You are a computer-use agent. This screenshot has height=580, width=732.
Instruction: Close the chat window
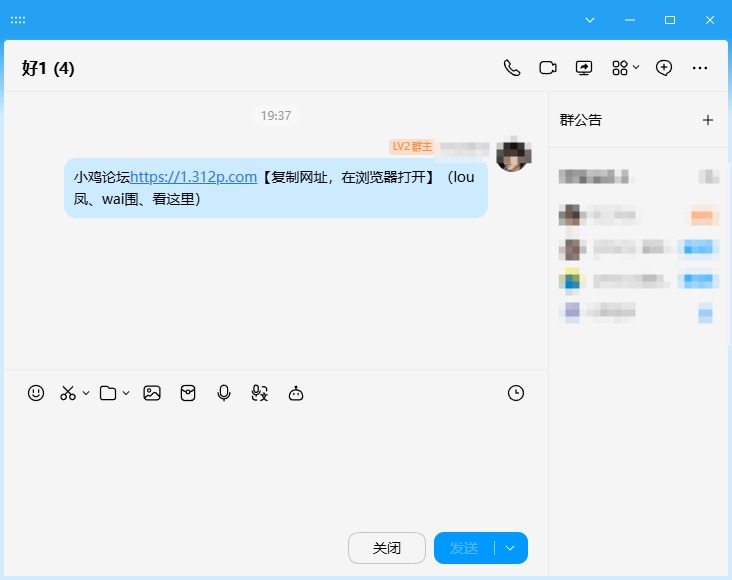click(710, 20)
